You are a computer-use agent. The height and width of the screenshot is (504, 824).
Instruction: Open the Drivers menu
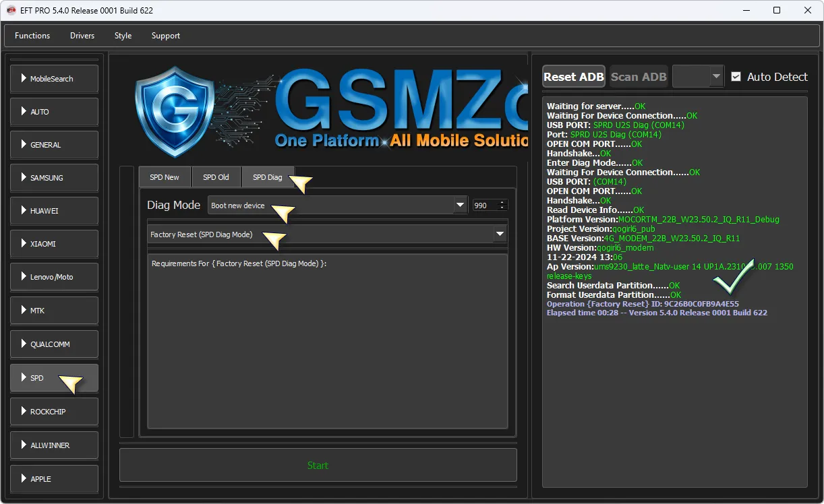82,36
